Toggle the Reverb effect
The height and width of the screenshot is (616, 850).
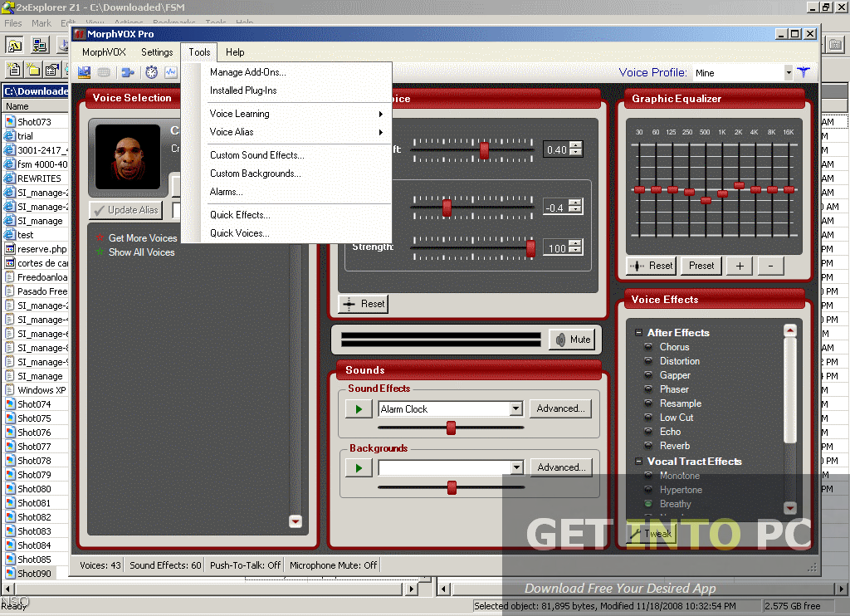pyautogui.click(x=647, y=445)
